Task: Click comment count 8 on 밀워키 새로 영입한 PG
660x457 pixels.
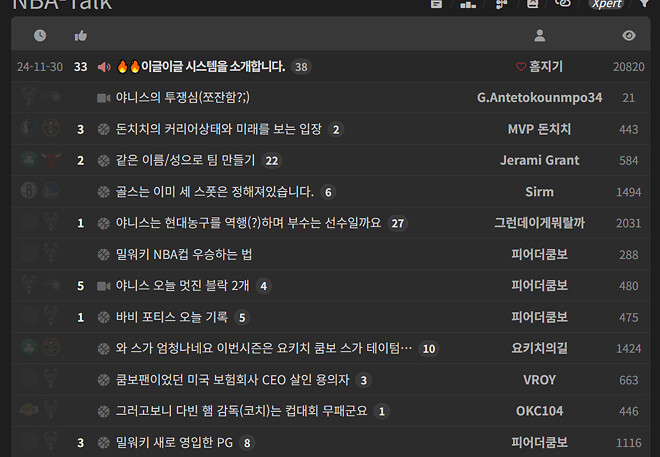Action: 247,443
